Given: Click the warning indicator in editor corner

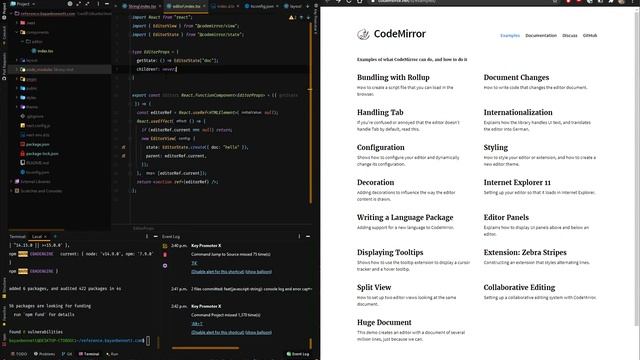Looking at the screenshot, I should [293, 18].
